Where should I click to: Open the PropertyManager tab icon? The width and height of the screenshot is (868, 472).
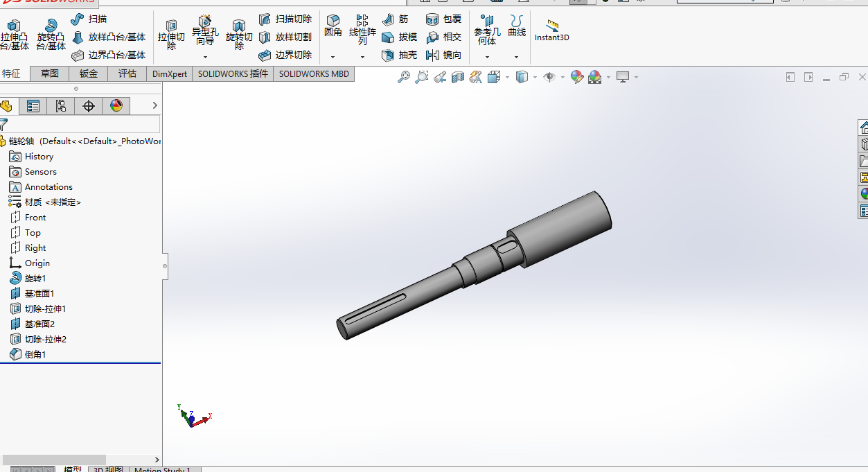(33, 105)
